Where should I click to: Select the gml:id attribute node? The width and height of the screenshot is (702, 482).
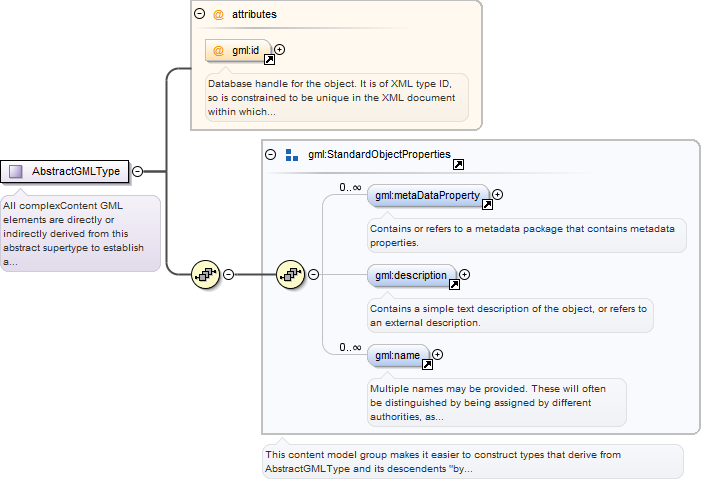tap(238, 51)
